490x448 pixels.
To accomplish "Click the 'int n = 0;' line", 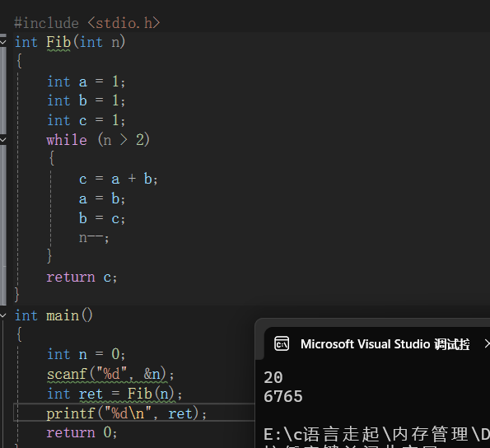I will (x=86, y=355).
